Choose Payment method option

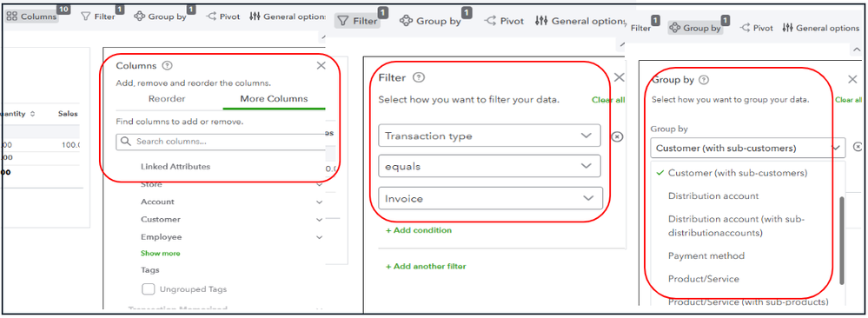706,256
